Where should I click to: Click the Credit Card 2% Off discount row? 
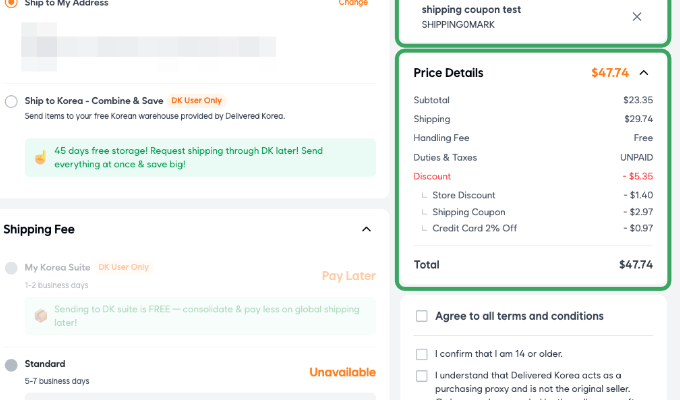pyautogui.click(x=474, y=228)
